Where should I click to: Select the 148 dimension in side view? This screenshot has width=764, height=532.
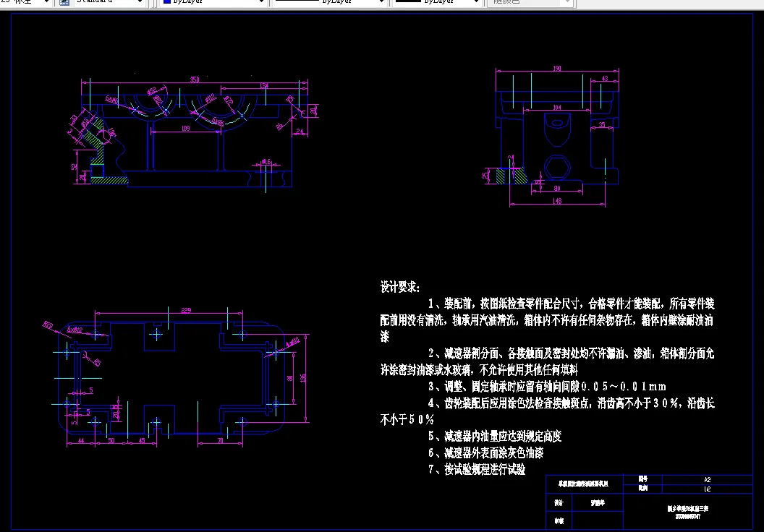557,201
